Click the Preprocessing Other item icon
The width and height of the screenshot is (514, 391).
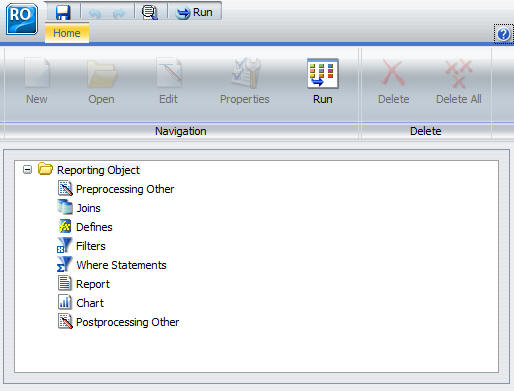click(65, 188)
